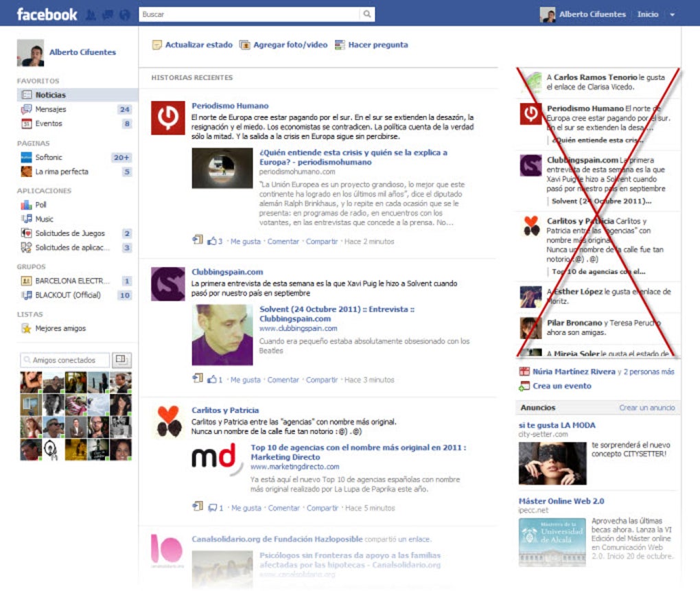Focus the Buscar search field
The height and width of the screenshot is (591, 700).
click(249, 14)
